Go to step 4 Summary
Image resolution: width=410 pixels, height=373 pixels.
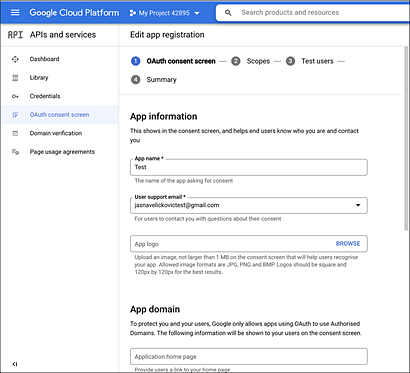click(154, 80)
